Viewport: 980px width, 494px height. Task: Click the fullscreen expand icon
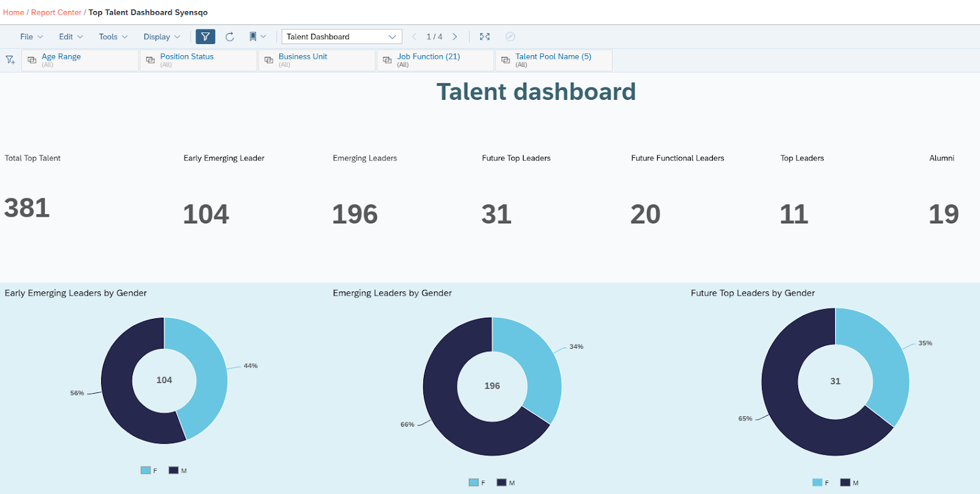(484, 37)
